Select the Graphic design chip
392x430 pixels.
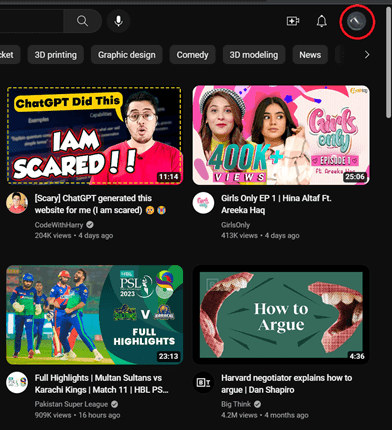coord(127,55)
